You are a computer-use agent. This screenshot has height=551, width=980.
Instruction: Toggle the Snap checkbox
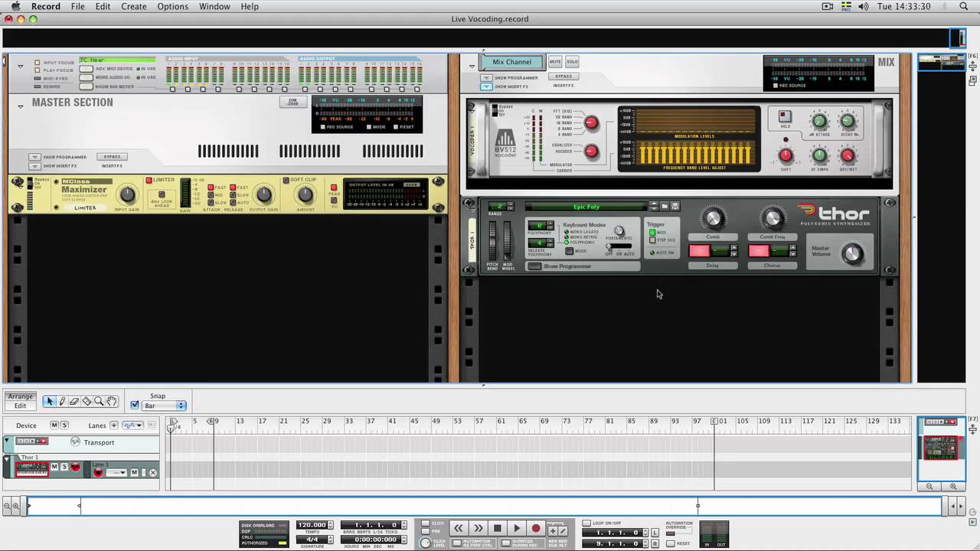pos(135,406)
